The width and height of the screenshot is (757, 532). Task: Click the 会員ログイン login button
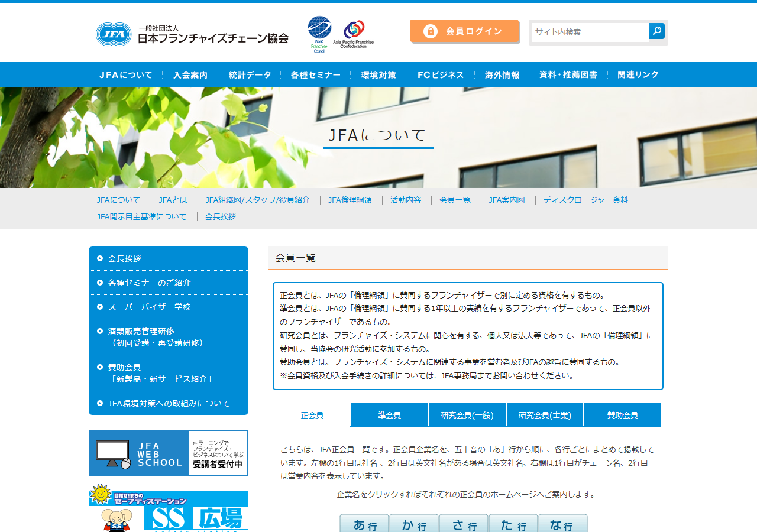[464, 31]
